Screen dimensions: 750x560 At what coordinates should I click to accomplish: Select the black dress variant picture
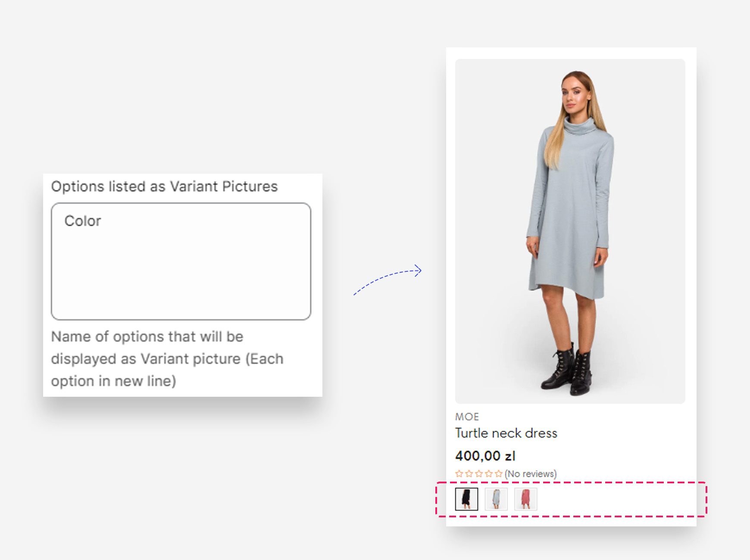tap(466, 499)
